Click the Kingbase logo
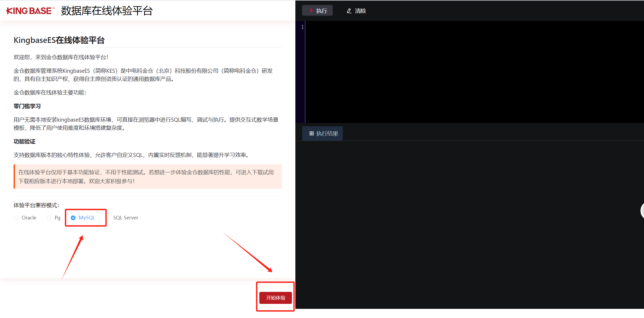The image size is (644, 318). tap(30, 11)
